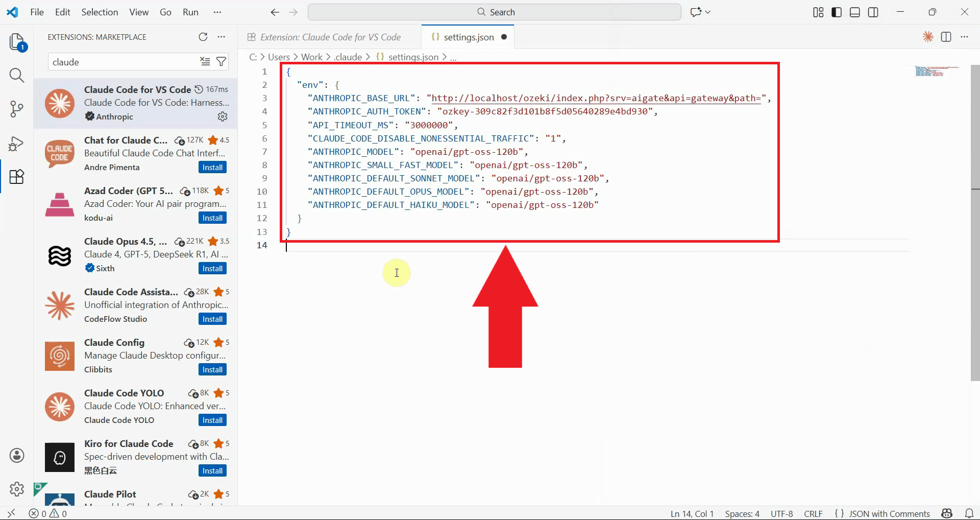Image resolution: width=980 pixels, height=520 pixels.
Task: Refresh the extensions marketplace list
Action: (x=203, y=37)
